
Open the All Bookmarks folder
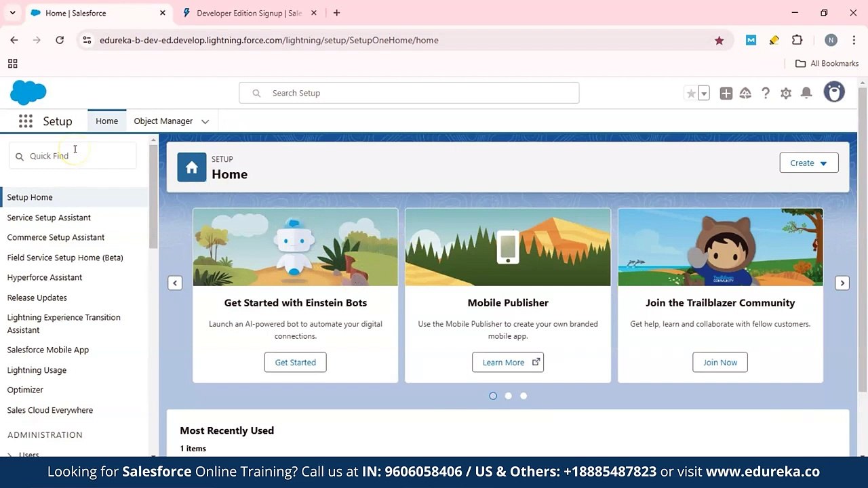click(827, 64)
